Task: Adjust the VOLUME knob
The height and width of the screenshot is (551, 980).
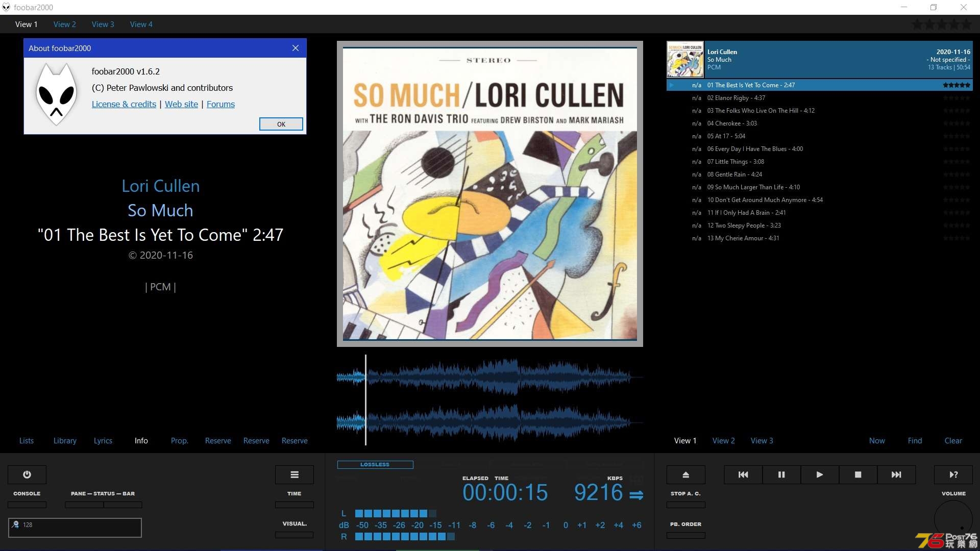Action: [953, 519]
